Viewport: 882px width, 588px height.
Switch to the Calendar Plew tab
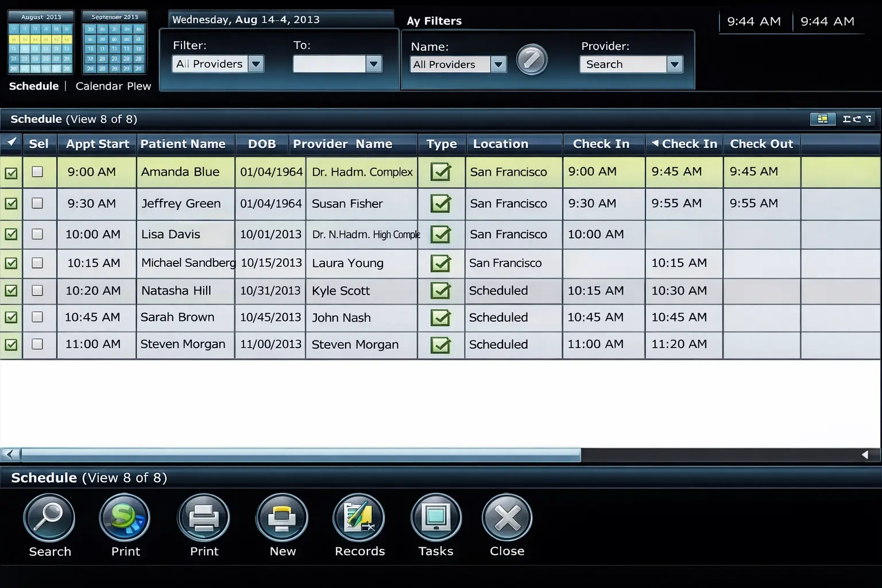[113, 86]
